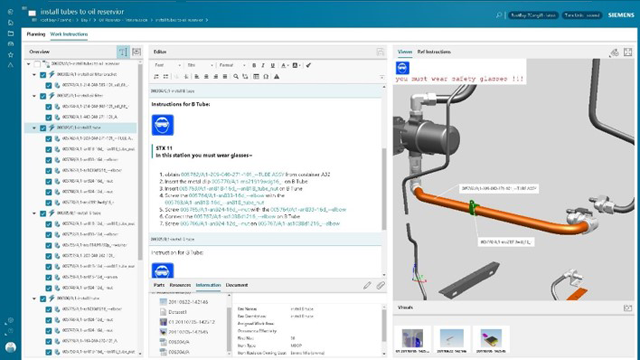Save the editor content with disk icon

380,52
